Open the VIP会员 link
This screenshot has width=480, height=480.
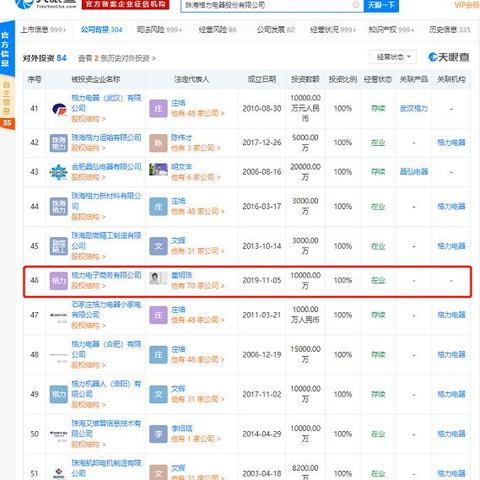pos(467,5)
